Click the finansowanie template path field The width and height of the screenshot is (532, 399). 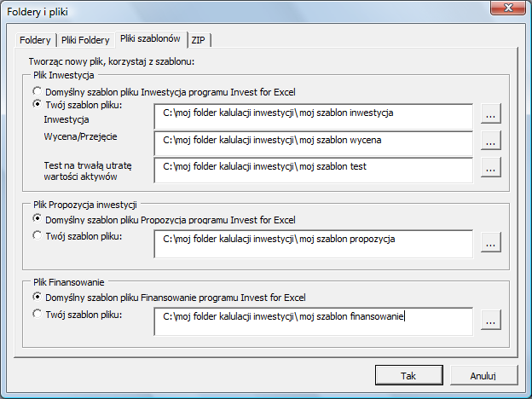click(313, 321)
